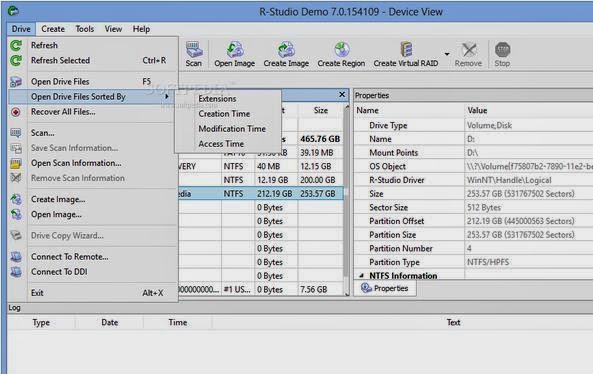Viewport: 593px width, 374px height.
Task: Open the Tools menu
Action: [x=85, y=29]
